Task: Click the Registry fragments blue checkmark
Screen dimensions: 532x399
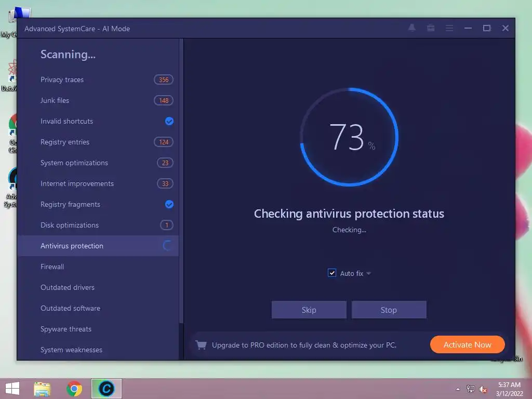Action: pos(169,204)
